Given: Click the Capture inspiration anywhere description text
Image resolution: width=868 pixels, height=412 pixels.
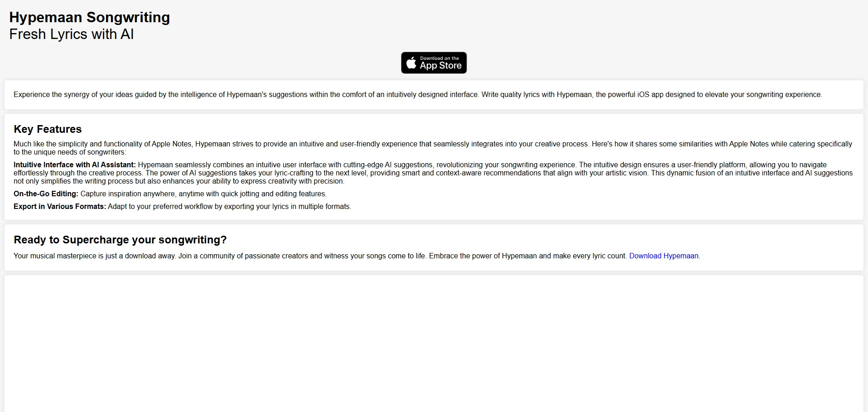Looking at the screenshot, I should 203,194.
